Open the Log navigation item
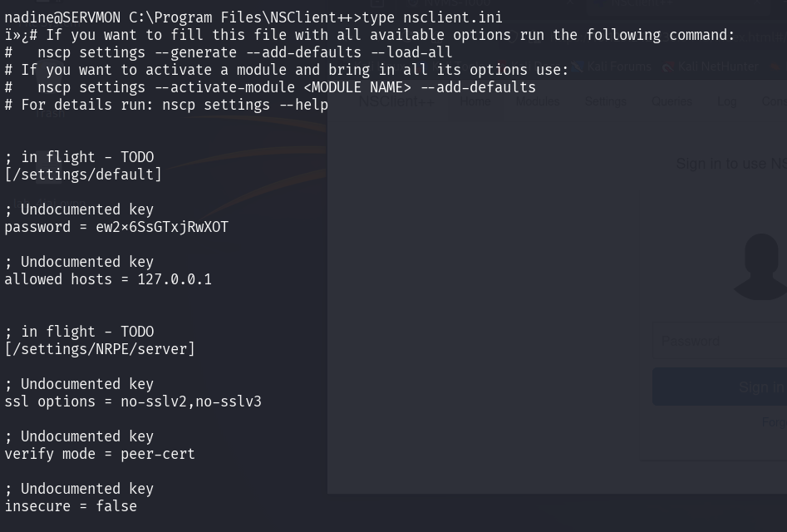 pos(726,101)
